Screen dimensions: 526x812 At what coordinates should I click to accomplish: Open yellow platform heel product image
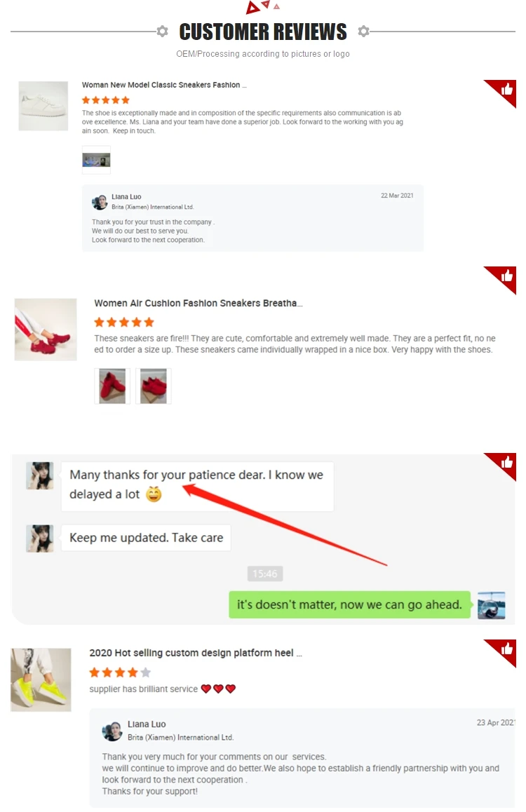pyautogui.click(x=41, y=679)
